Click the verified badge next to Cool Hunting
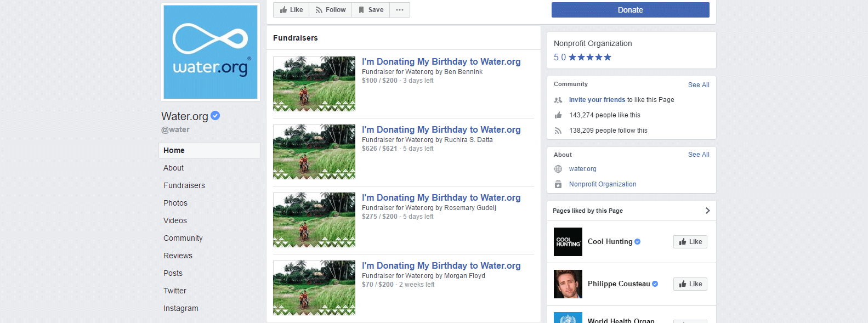The width and height of the screenshot is (868, 323). click(x=638, y=242)
